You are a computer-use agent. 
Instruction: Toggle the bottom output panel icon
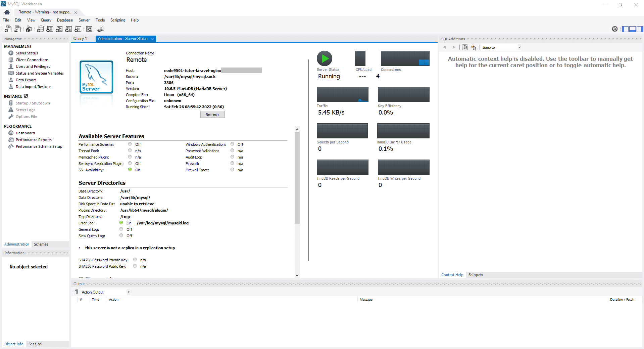[633, 29]
